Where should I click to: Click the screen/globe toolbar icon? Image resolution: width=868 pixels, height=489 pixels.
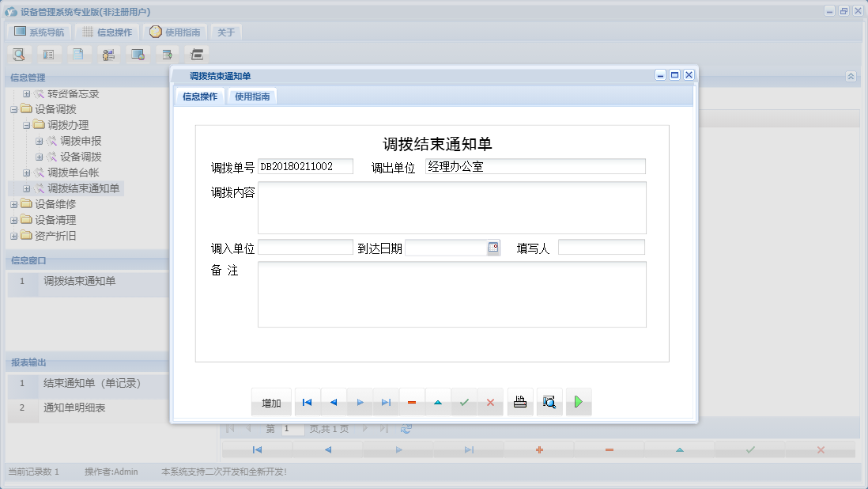click(x=138, y=54)
